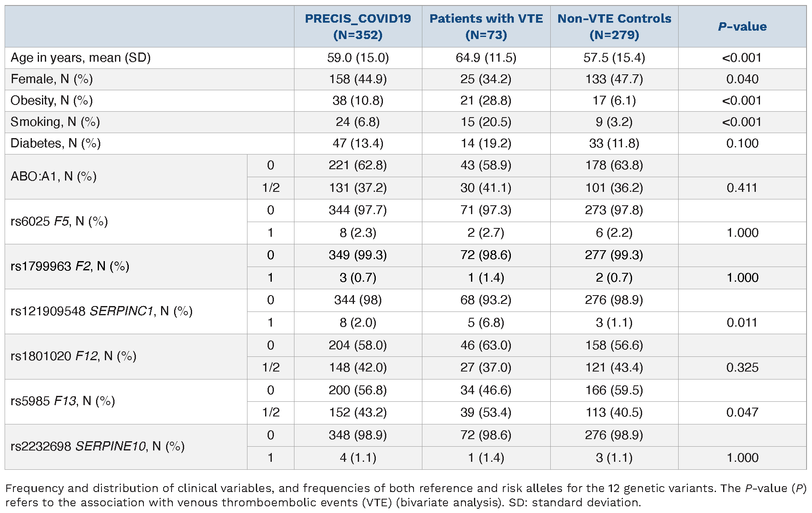This screenshot has height=513, width=812.
Task: Click the rs121909548 SERPINC1 row label
Action: pos(101,311)
